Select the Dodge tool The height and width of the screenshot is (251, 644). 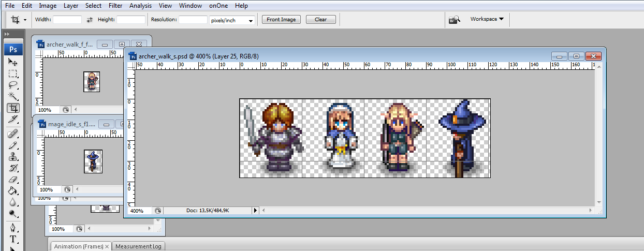(13, 213)
